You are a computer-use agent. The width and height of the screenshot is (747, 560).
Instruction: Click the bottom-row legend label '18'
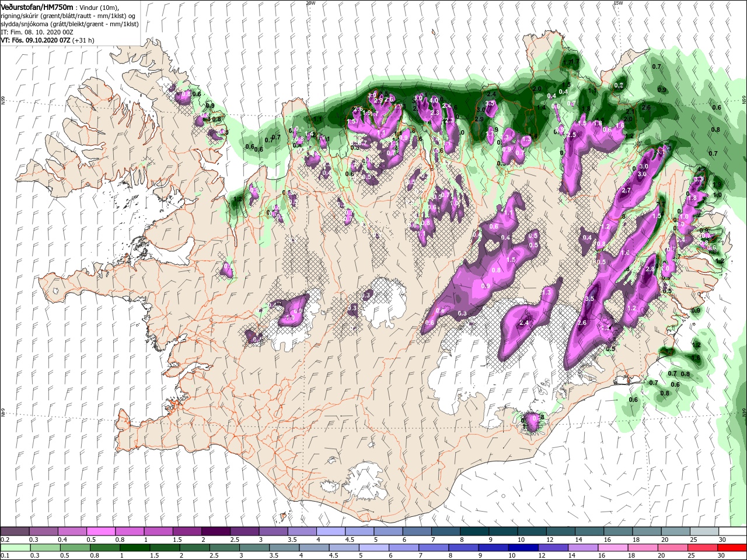coord(632,556)
